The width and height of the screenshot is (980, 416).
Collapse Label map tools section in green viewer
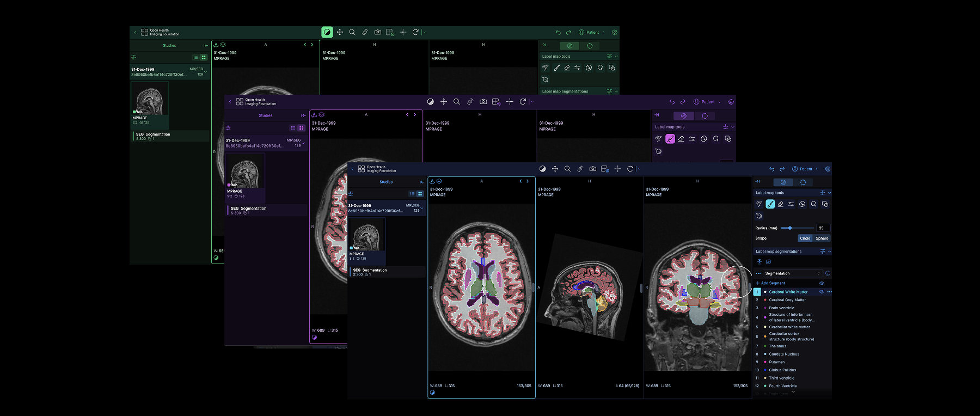616,56
